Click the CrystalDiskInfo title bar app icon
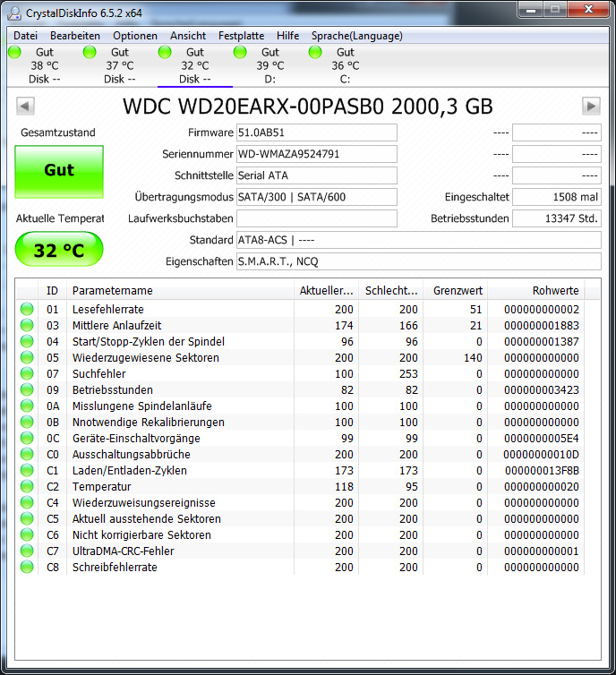This screenshot has width=616, height=675. click(14, 13)
